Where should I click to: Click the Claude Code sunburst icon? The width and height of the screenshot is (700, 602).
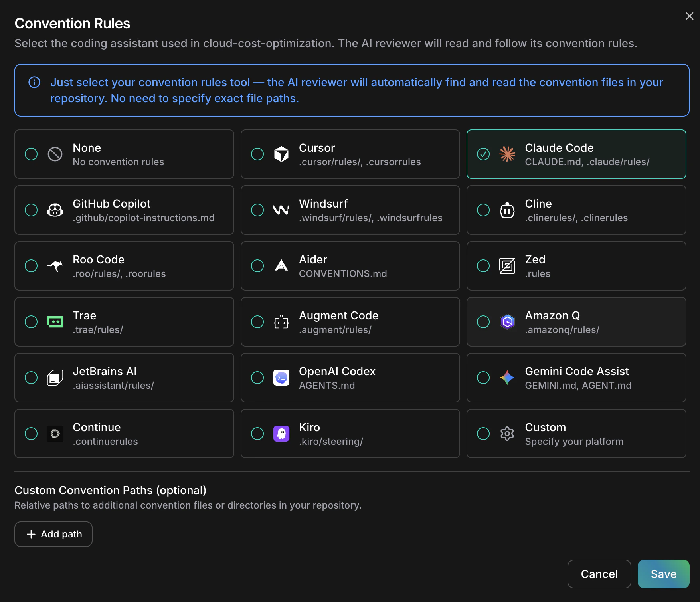[x=507, y=154]
